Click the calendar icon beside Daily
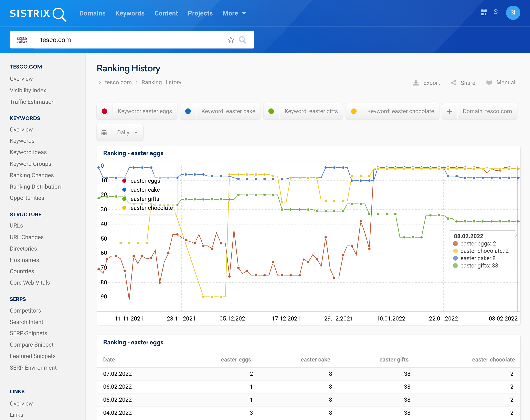This screenshot has width=530, height=420. coord(104,133)
